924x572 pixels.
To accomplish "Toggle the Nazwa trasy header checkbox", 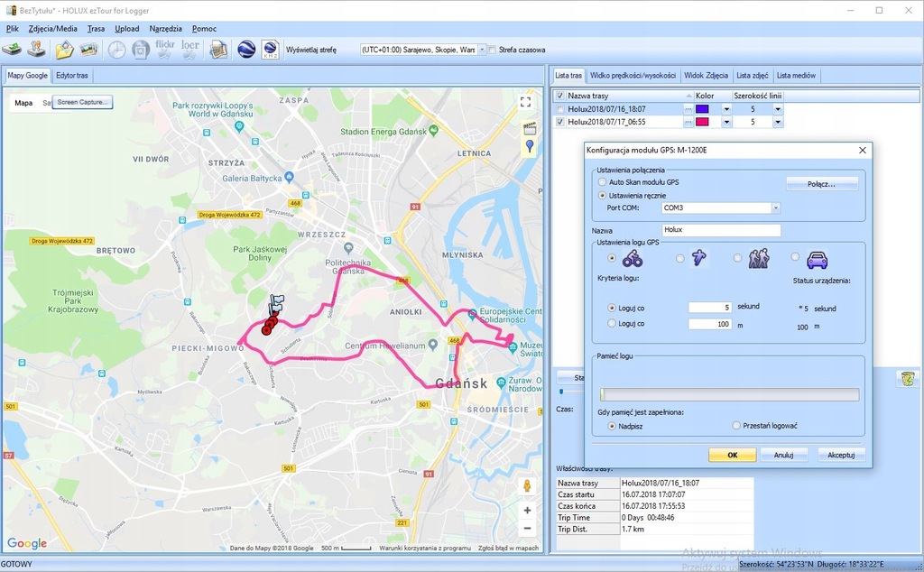I will (x=559, y=96).
